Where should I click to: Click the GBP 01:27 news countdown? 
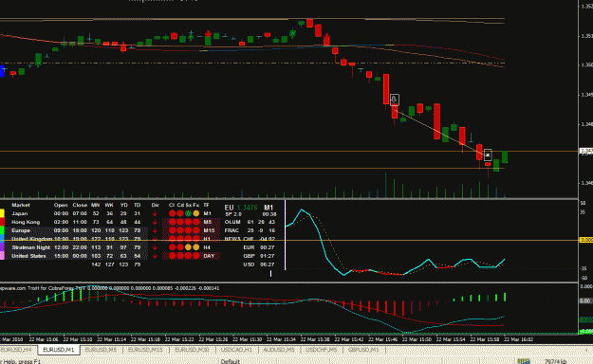pos(259,256)
